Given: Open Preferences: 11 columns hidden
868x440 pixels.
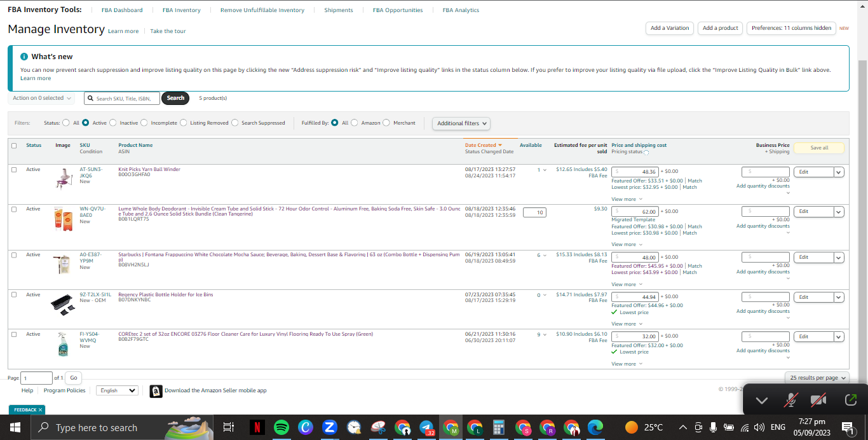Looking at the screenshot, I should (791, 28).
